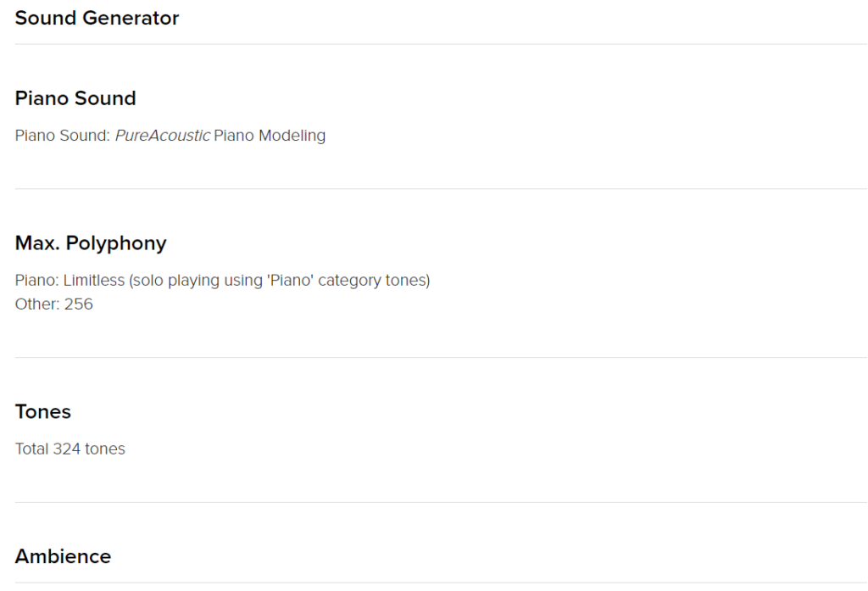Click the word Limitless
This screenshot has height=591, width=868.
(x=94, y=281)
